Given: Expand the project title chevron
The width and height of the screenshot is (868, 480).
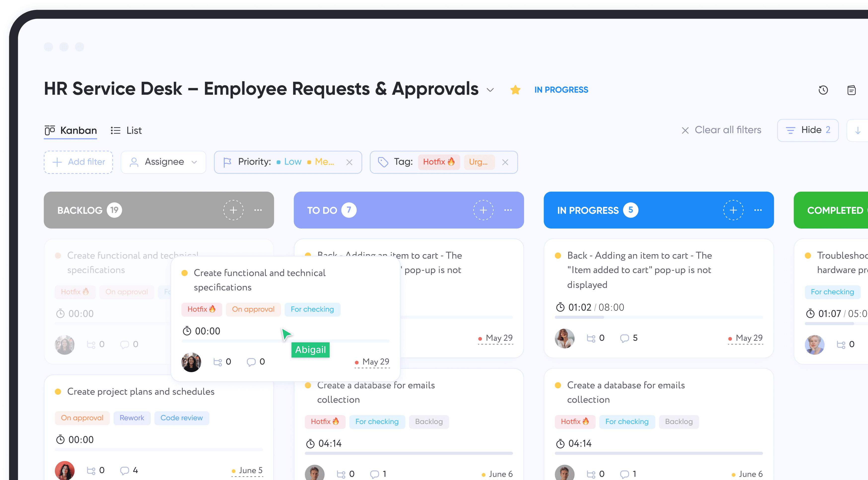Looking at the screenshot, I should [x=490, y=90].
